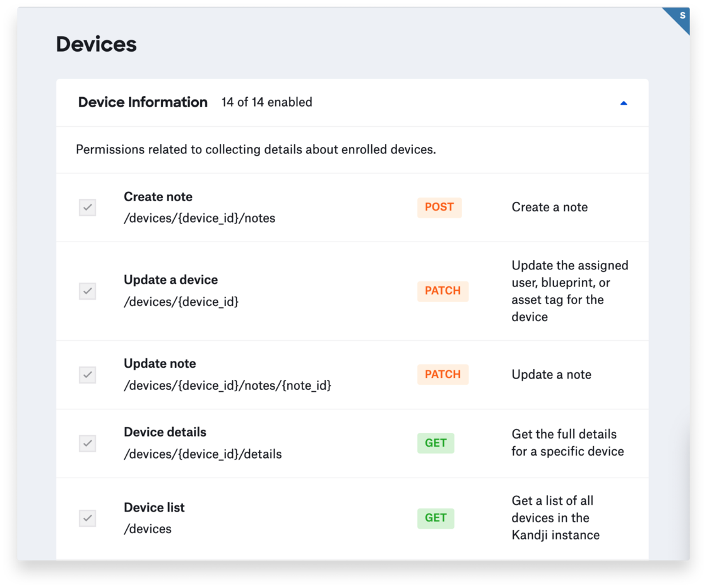Click the POST badge for Create note
This screenshot has height=588, width=707.
(439, 208)
